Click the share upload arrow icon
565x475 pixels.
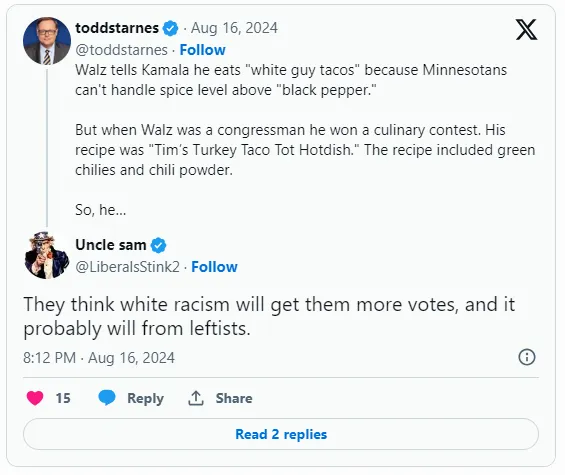point(196,398)
